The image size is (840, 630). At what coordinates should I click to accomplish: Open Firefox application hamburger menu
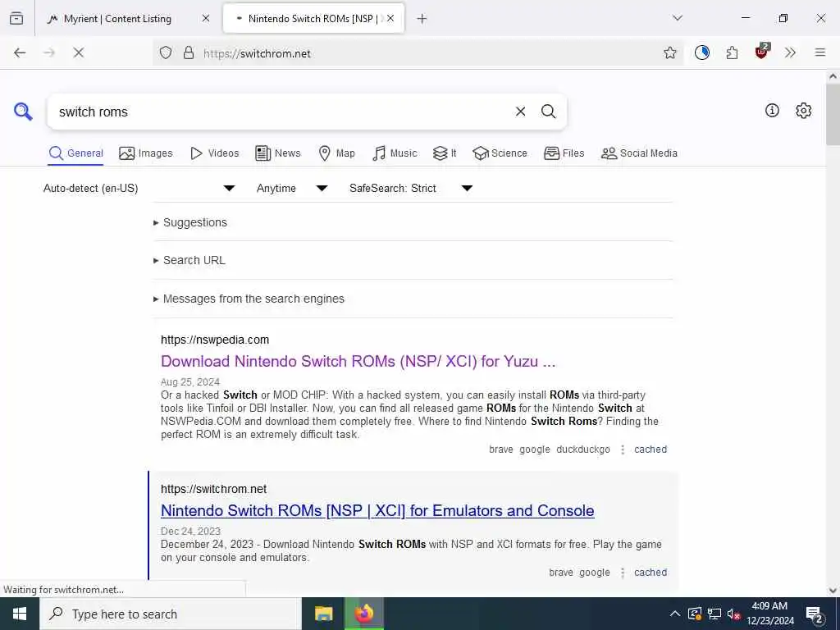(820, 52)
